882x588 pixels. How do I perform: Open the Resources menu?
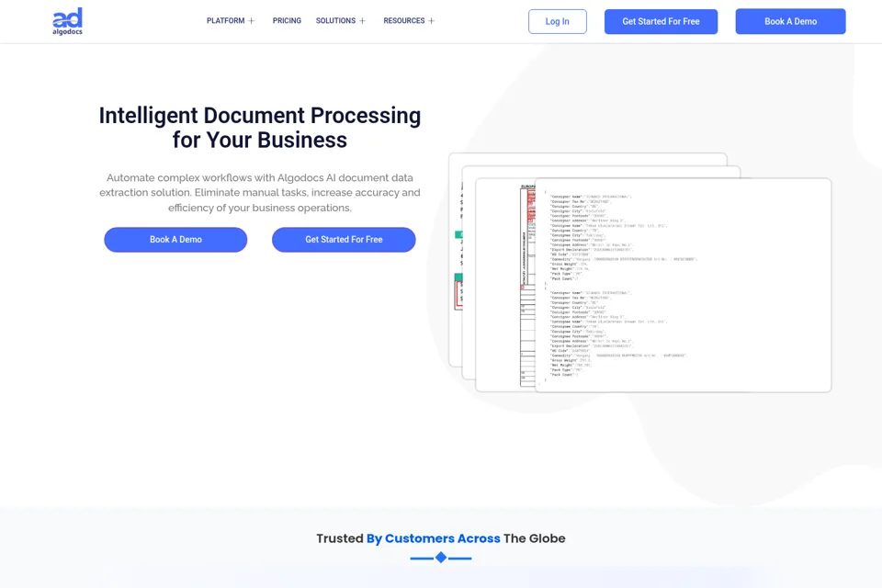tap(404, 21)
